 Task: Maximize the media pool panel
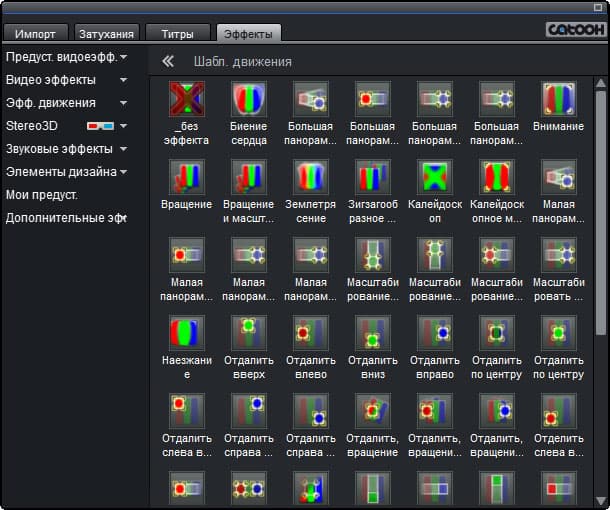[598, 7]
